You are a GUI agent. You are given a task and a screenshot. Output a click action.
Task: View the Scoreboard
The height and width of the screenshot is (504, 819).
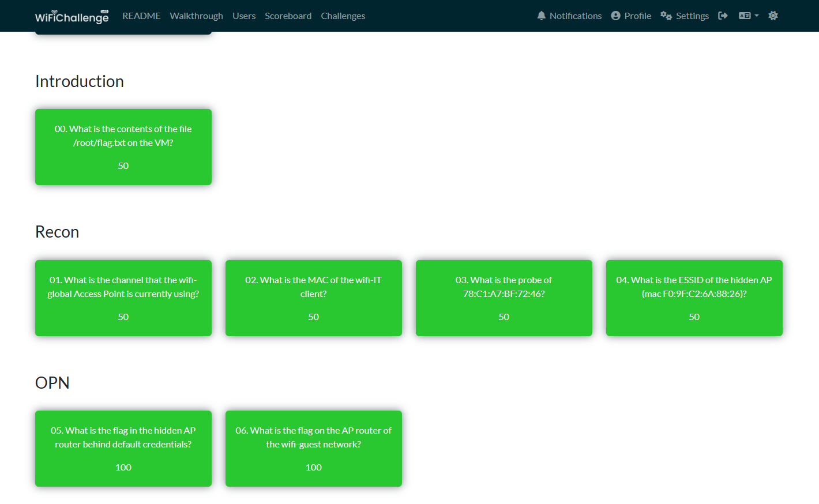288,16
